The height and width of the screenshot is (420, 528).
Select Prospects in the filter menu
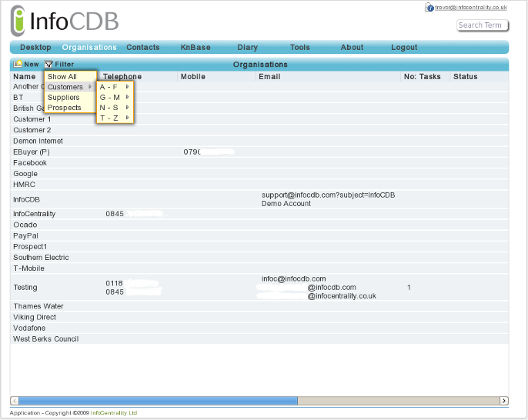pos(70,108)
